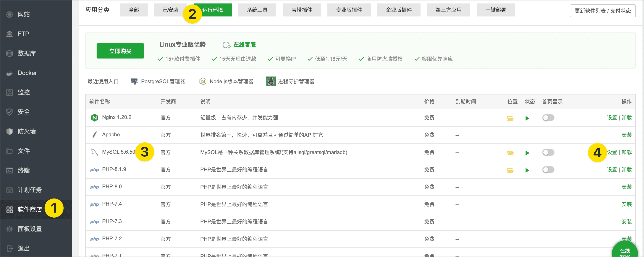
Task: Select the 系统工具 category tab
Action: click(x=257, y=10)
